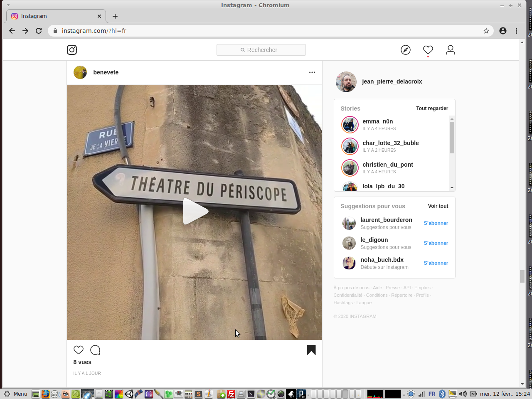Click Tout regarder in Stories

(432, 108)
